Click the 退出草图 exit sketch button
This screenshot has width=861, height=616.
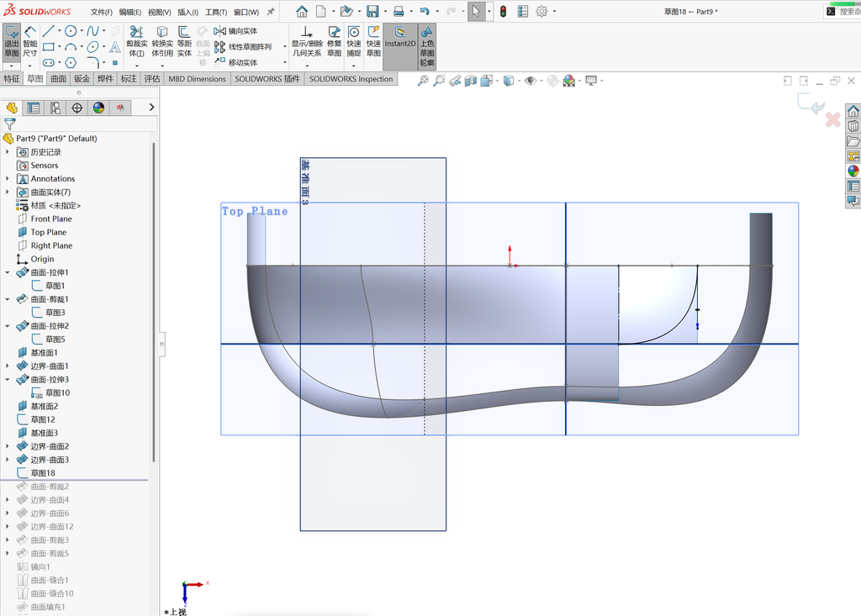[12, 42]
